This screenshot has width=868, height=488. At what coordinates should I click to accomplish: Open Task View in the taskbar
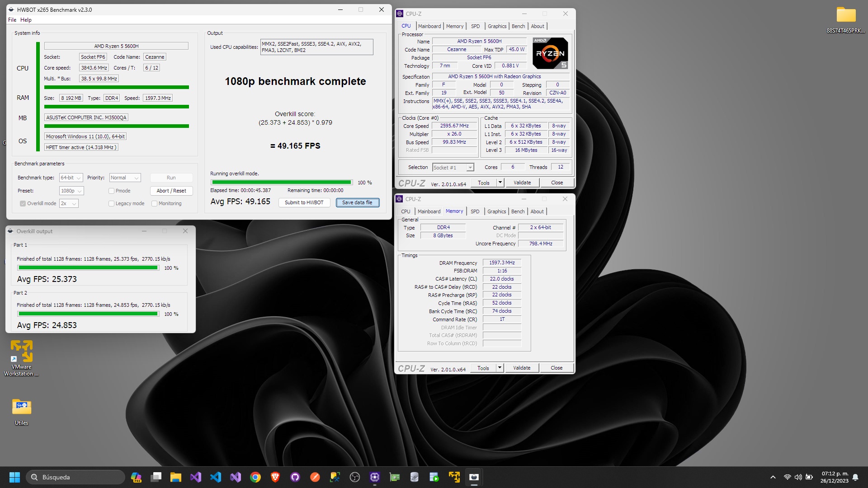(x=156, y=477)
